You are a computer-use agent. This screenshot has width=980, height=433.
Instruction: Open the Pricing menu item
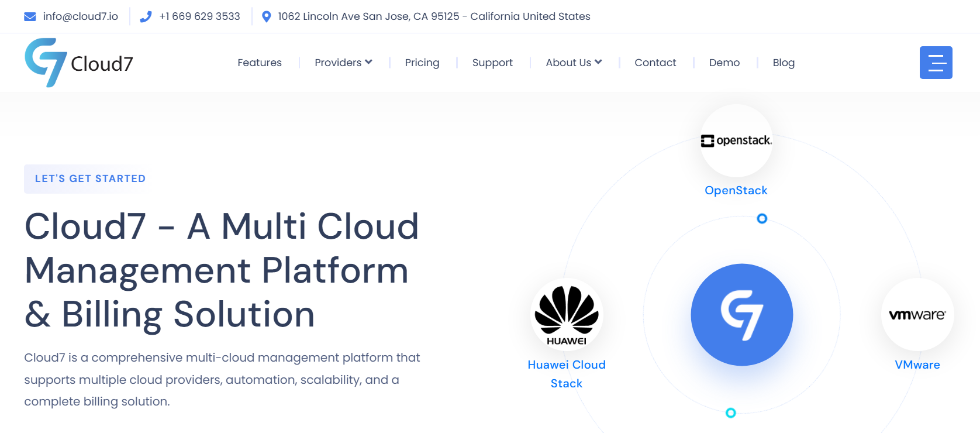point(422,63)
